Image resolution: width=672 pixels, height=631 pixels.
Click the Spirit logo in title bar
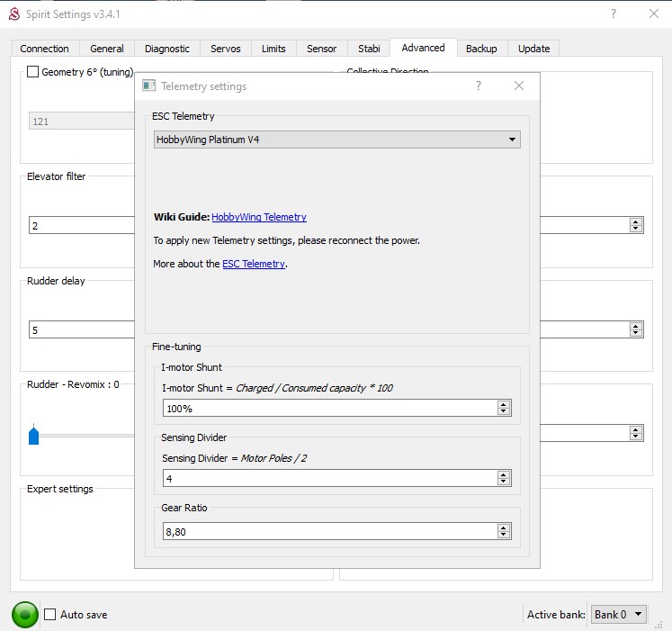pyautogui.click(x=13, y=14)
